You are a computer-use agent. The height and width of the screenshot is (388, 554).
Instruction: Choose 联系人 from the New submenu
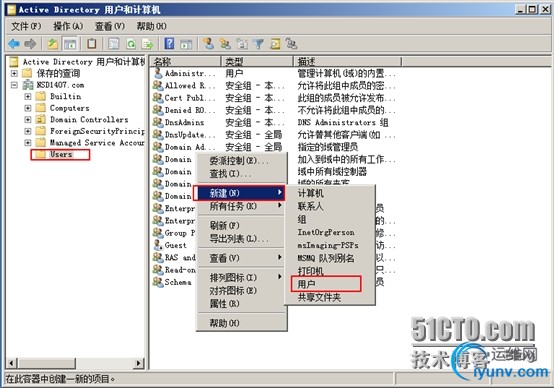point(330,206)
